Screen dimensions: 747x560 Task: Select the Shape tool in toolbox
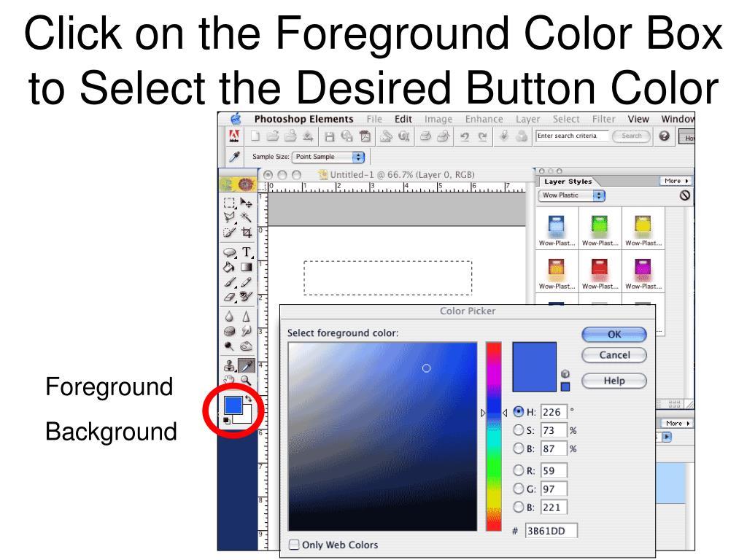tap(230, 252)
